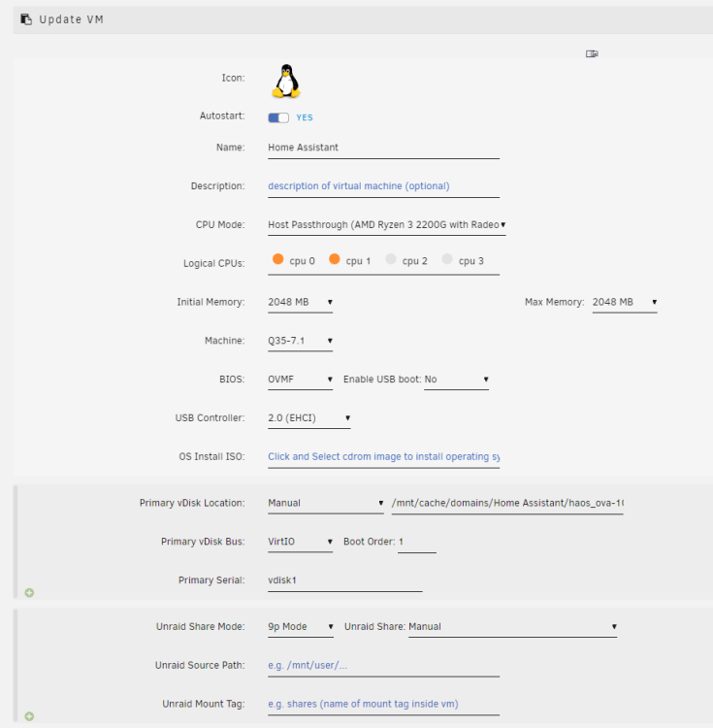This screenshot has width=713, height=728.
Task: Click the Description input field
Action: (x=383, y=186)
